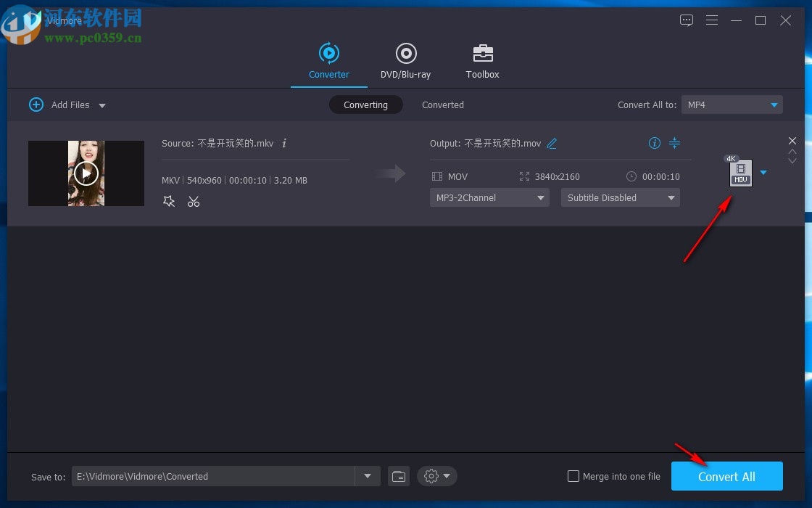Open Subtitle Disabled dropdown
Image resolution: width=812 pixels, height=508 pixels.
click(620, 197)
